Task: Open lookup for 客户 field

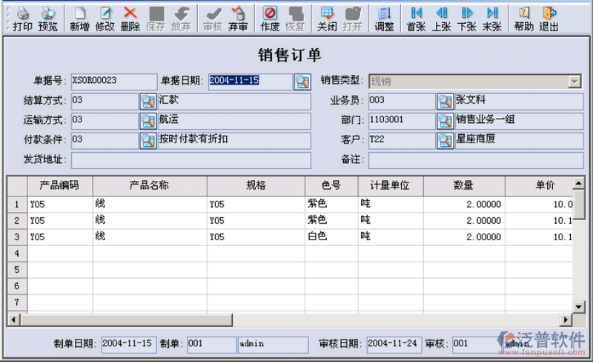Action: pyautogui.click(x=445, y=139)
